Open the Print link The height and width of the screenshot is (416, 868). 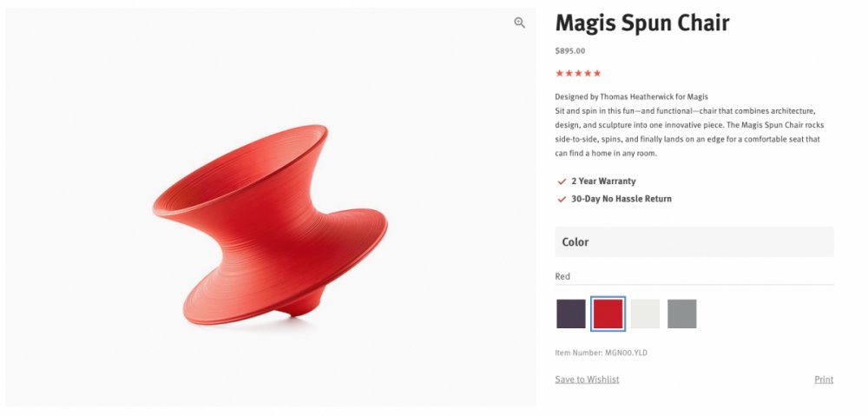click(824, 380)
